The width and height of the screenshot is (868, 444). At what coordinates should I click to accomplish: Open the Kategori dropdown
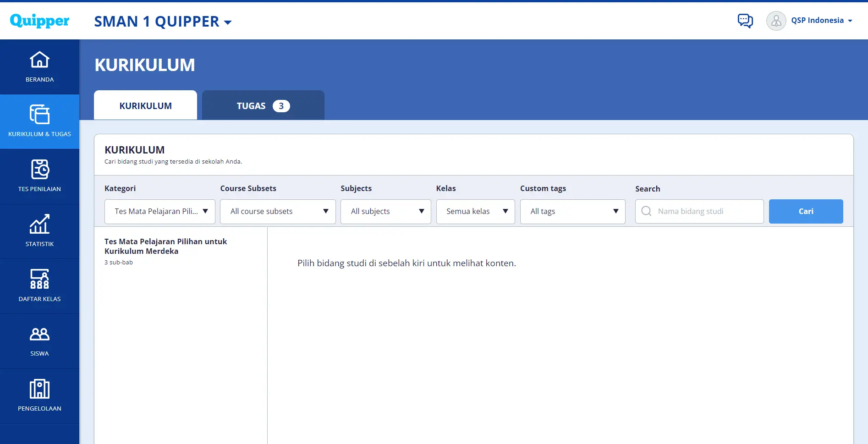pos(160,212)
